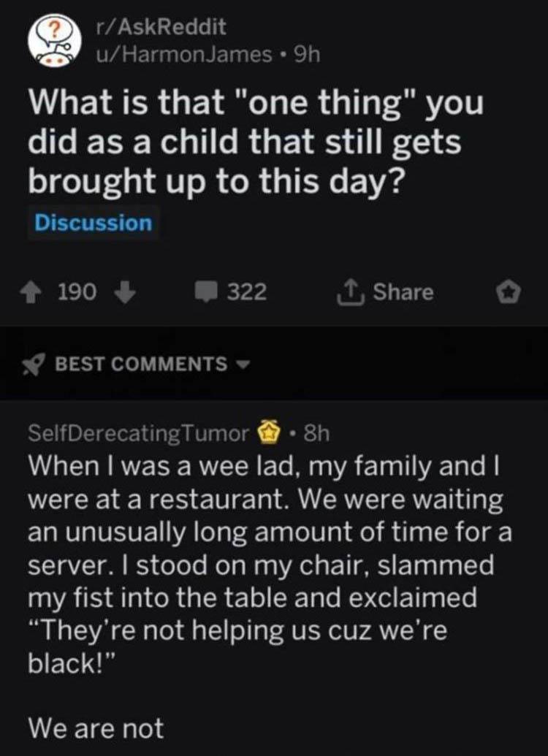This screenshot has height=756, width=548.
Task: Tap the 322 comments count
Action: pyautogui.click(x=247, y=293)
